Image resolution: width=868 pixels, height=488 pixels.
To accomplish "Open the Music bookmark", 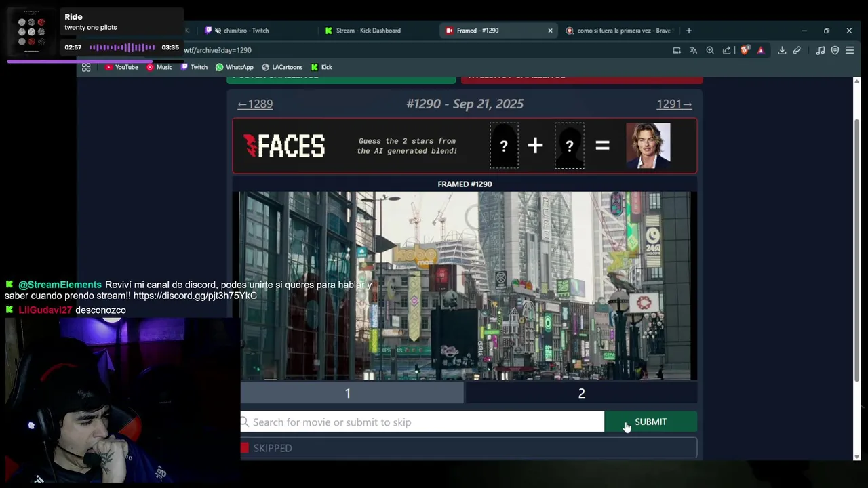I will pyautogui.click(x=159, y=67).
